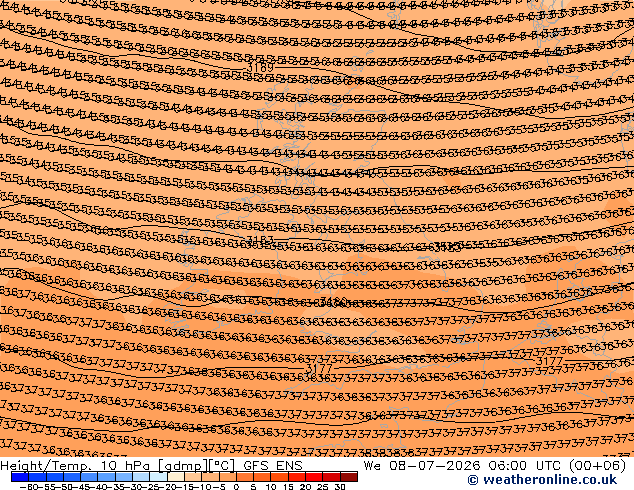Image resolution: width=634 pixels, height=490 pixels.
Task: Pick the orange swatch between 5 and 10
Action: pos(262,477)
